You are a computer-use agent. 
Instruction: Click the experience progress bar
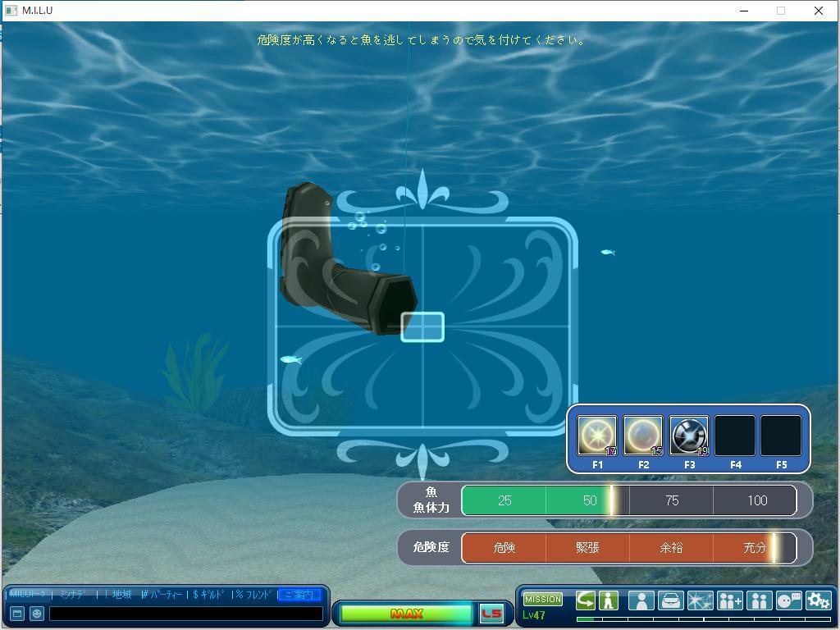tap(703, 619)
